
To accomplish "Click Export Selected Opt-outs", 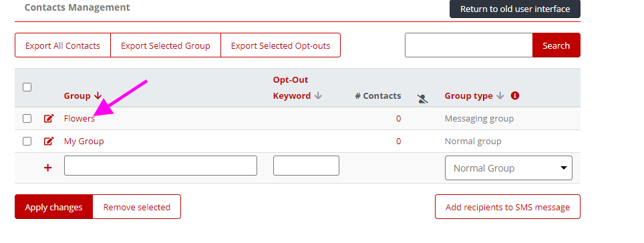I will (281, 45).
